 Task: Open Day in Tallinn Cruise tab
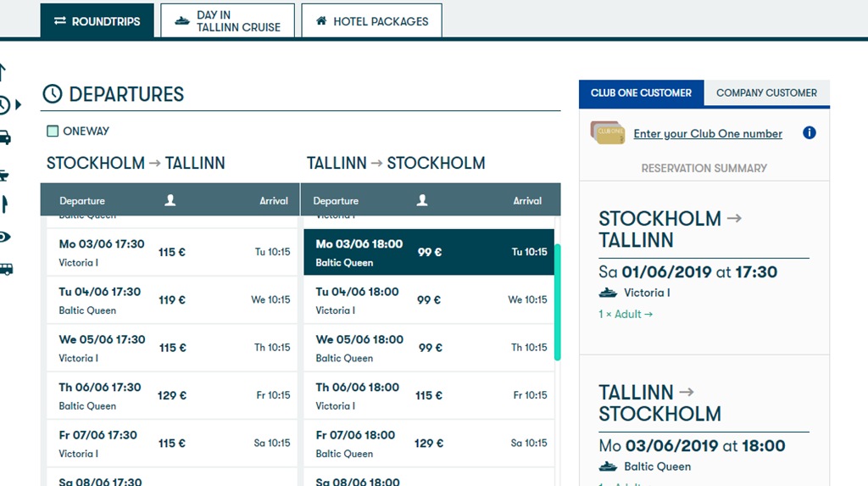[227, 21]
